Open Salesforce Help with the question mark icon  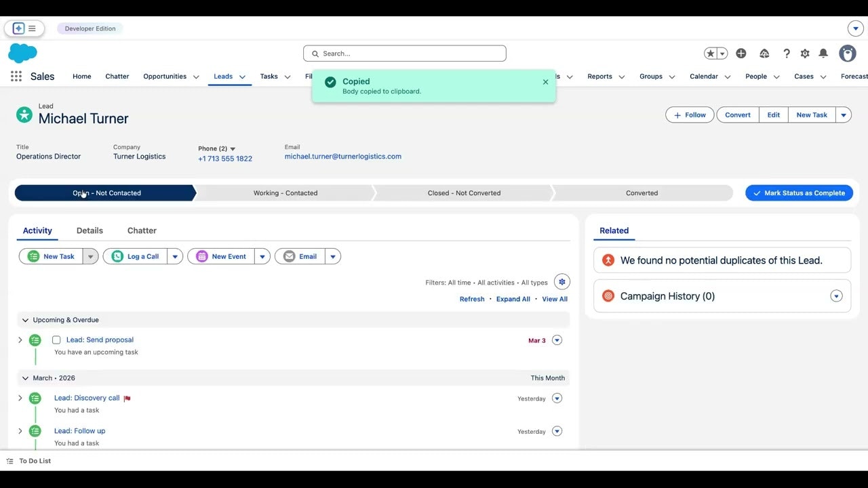[786, 53]
